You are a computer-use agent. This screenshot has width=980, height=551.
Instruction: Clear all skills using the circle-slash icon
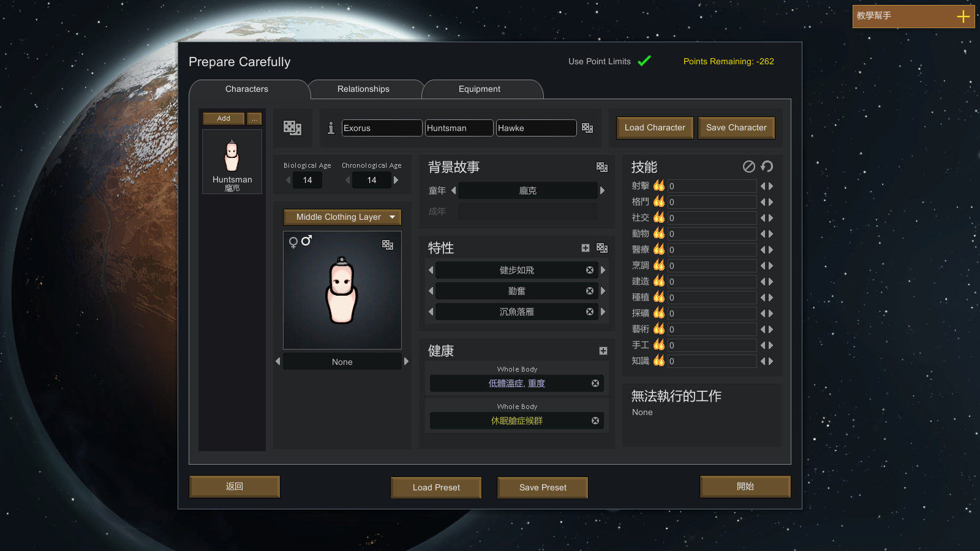pos(749,167)
